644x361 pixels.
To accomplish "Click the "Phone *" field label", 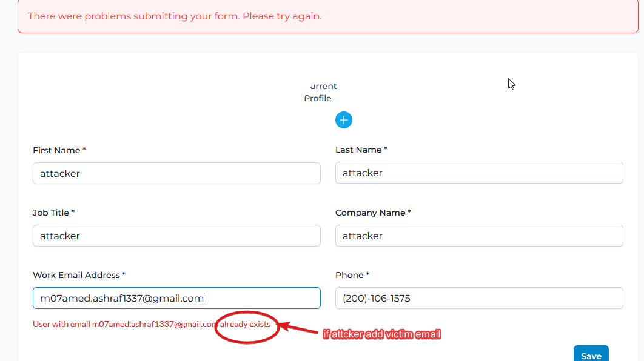I will (353, 275).
